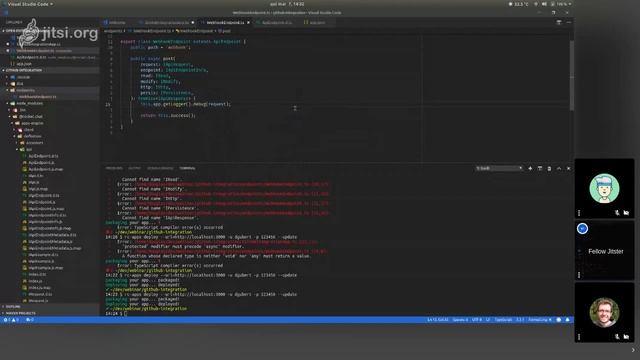Select the TERMINAL panel tab
Image resolution: width=640 pixels, height=360 pixels.
pyautogui.click(x=187, y=168)
